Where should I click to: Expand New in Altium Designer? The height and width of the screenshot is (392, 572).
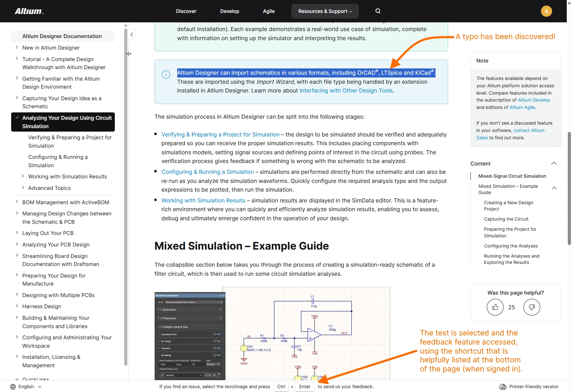(x=17, y=47)
